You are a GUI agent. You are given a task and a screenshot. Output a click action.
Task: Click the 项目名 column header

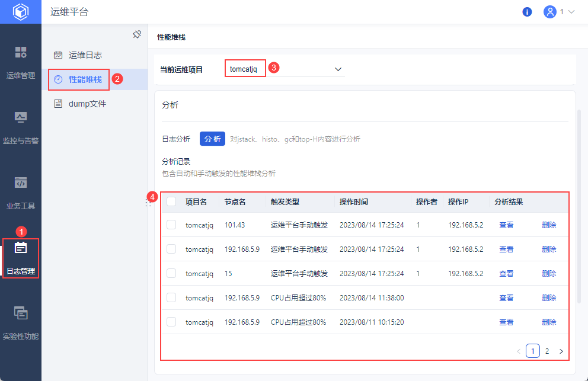point(196,201)
